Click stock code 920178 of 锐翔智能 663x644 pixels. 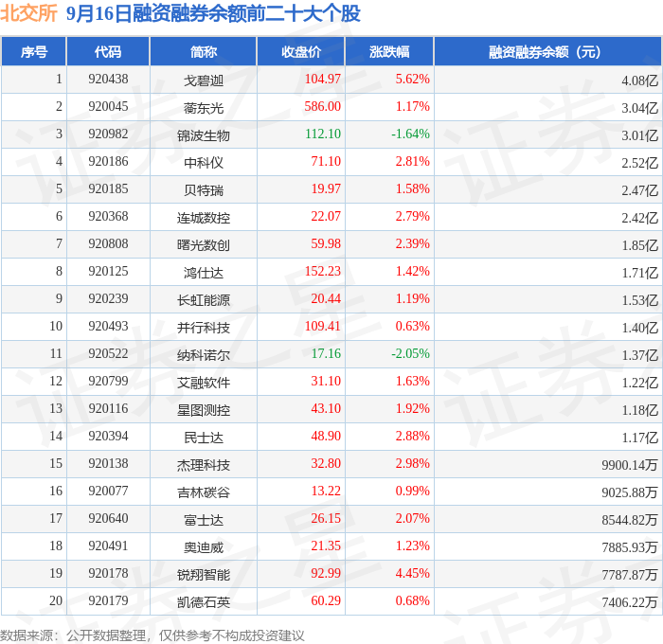(x=108, y=573)
